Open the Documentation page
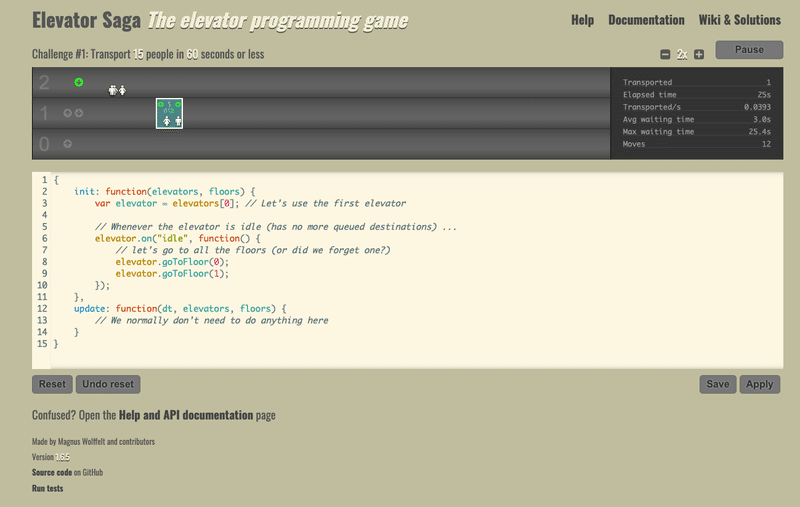Image resolution: width=800 pixels, height=507 pixels. [x=646, y=20]
